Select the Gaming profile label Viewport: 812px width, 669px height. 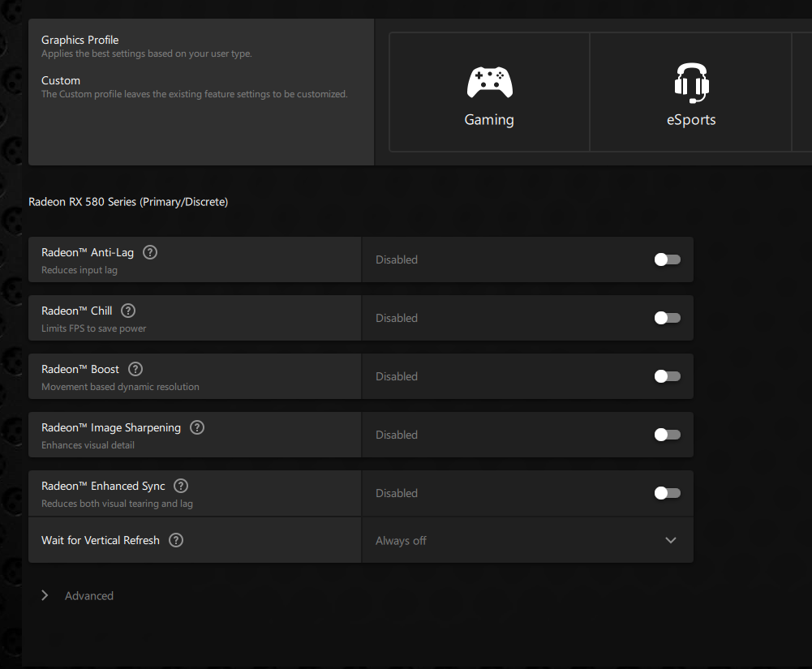click(x=489, y=120)
